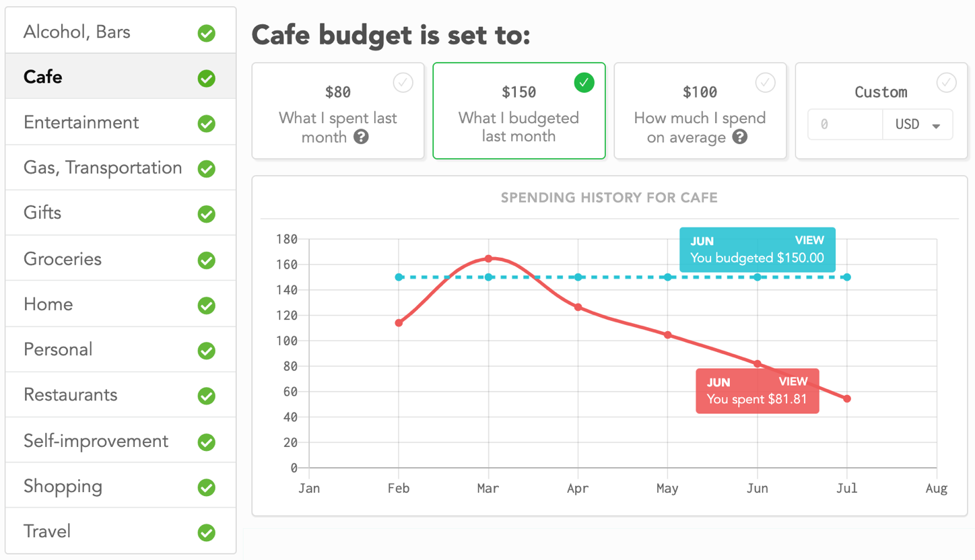Click green checkmark icon next to Shopping

pos(207,487)
